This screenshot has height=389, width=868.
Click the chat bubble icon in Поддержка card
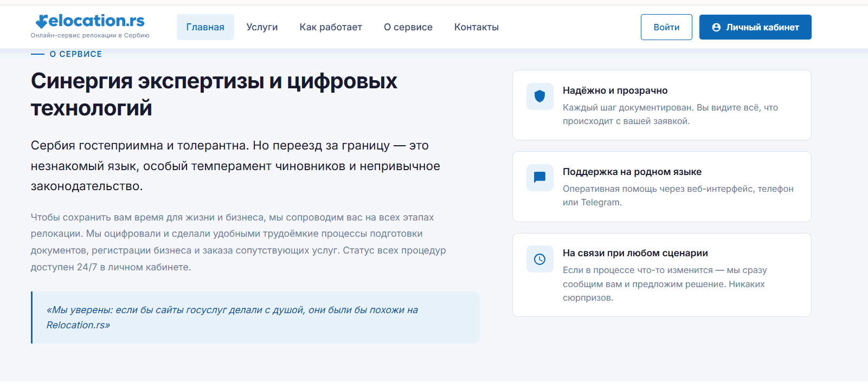coord(539,177)
